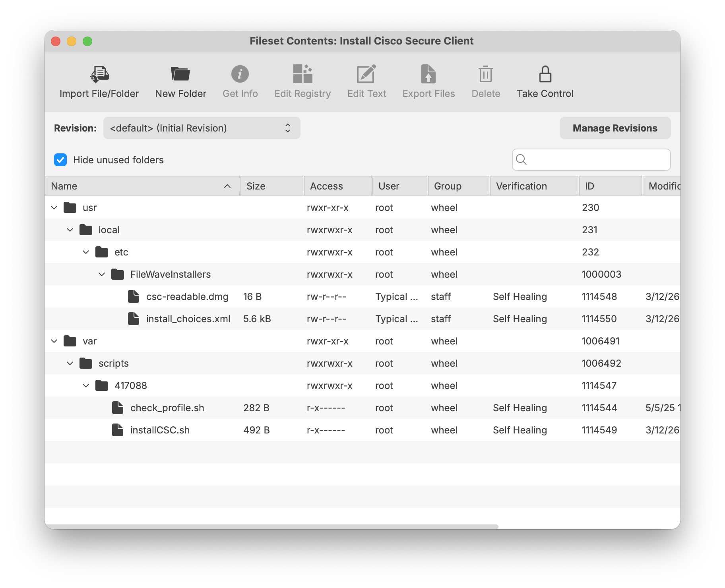Click the Edit Registry toolbar icon

click(x=302, y=74)
